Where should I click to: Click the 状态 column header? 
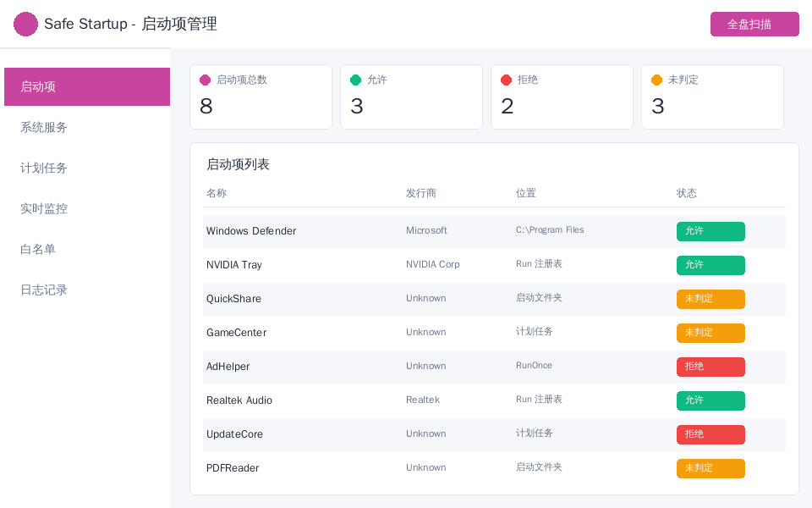click(x=687, y=193)
